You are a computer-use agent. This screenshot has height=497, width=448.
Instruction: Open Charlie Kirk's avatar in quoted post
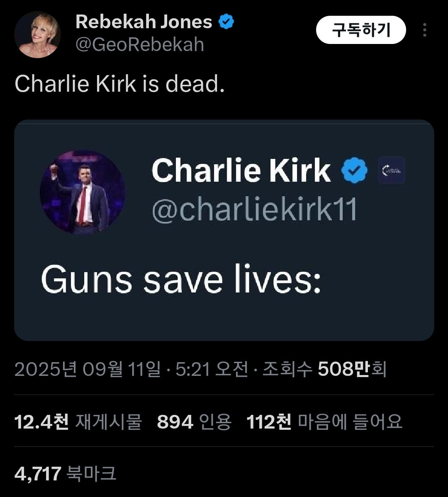[82, 192]
